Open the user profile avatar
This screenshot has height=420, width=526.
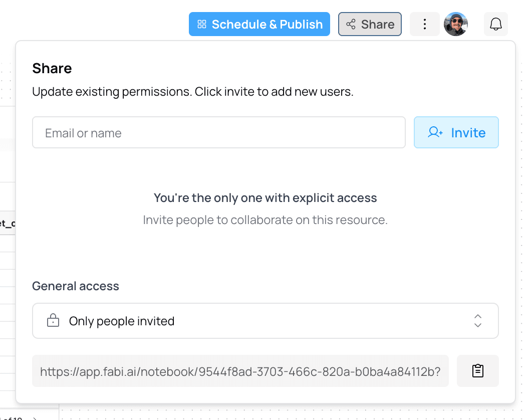[x=456, y=24]
